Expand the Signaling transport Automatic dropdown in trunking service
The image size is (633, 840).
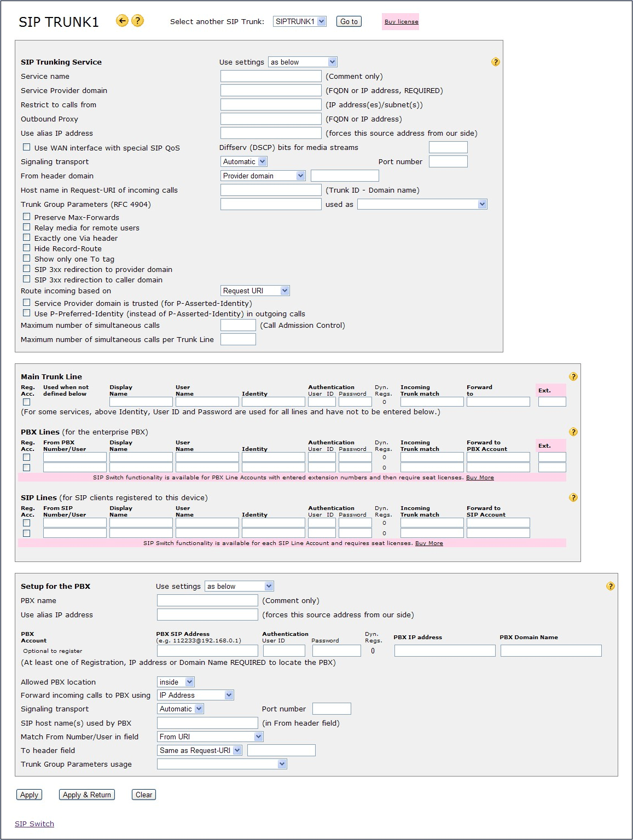[244, 161]
